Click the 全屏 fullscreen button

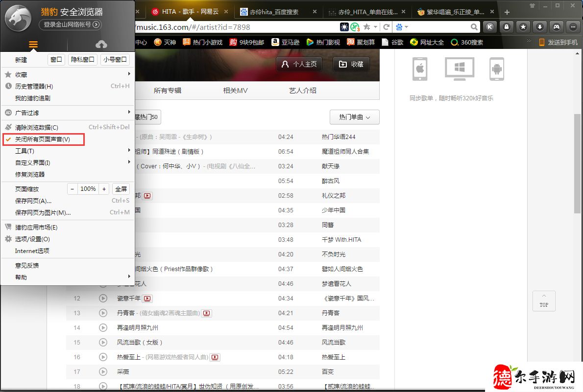coord(121,189)
